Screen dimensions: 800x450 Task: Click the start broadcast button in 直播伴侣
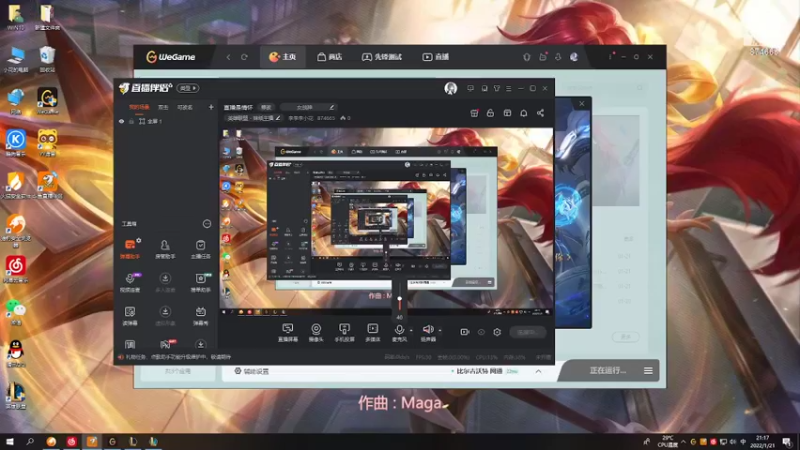528,332
